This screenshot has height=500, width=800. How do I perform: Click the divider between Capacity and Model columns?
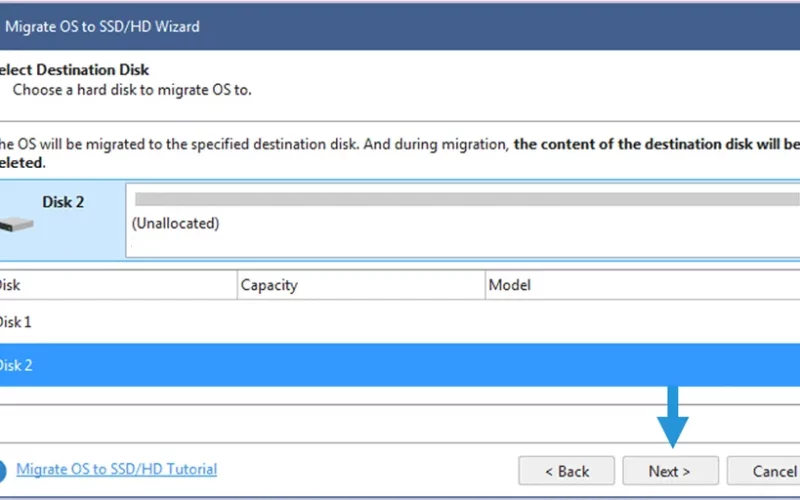(x=485, y=285)
